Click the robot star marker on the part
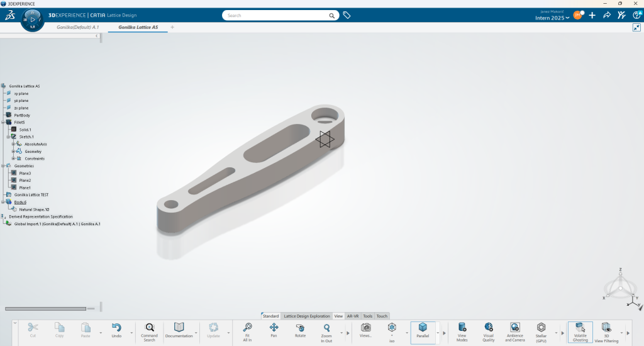The height and width of the screenshot is (346, 644). point(325,139)
